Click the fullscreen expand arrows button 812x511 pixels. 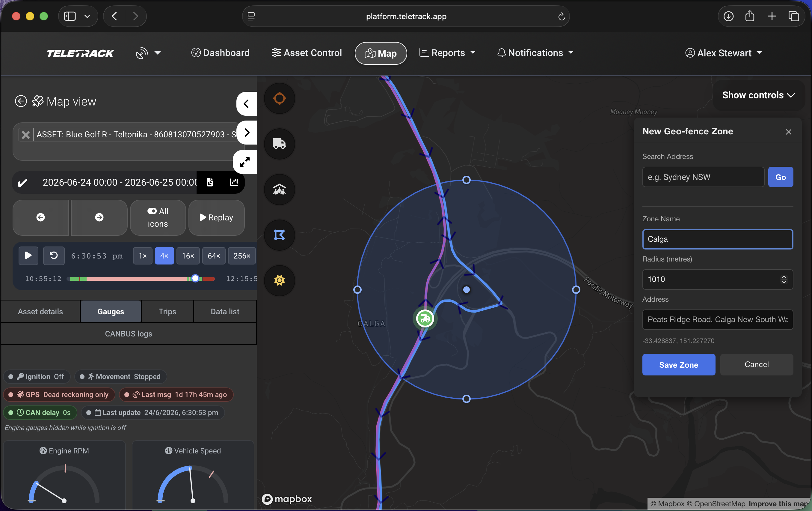click(245, 162)
